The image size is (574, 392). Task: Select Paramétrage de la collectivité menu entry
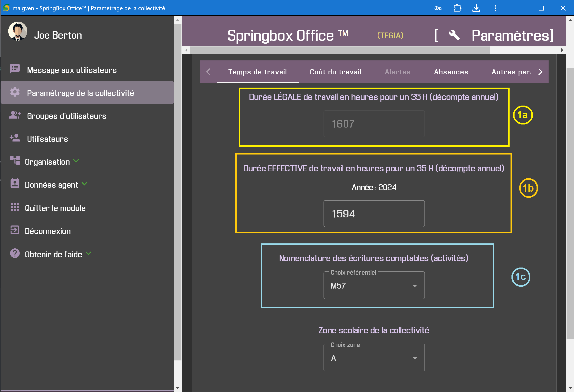[87, 93]
